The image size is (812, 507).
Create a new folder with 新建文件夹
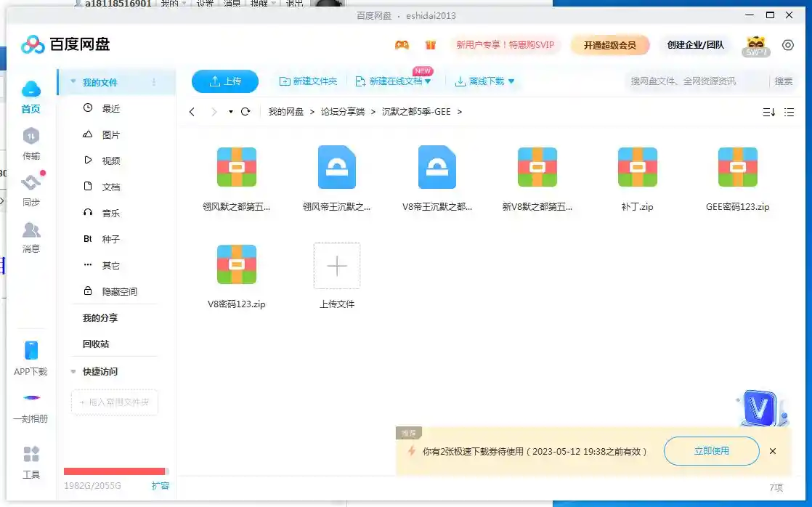coord(308,81)
